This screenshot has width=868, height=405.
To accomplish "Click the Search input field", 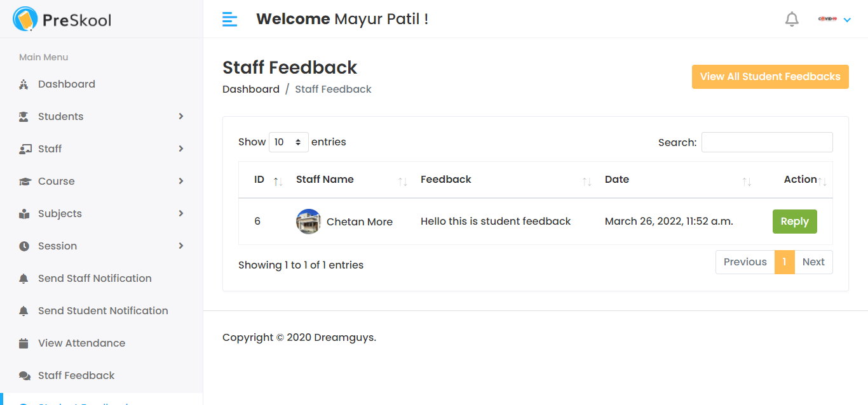I will (x=766, y=142).
